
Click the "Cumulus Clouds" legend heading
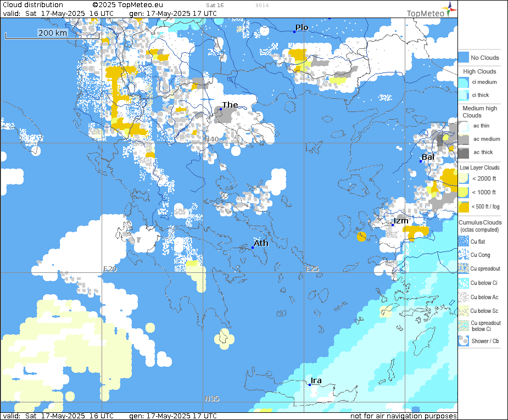click(480, 222)
